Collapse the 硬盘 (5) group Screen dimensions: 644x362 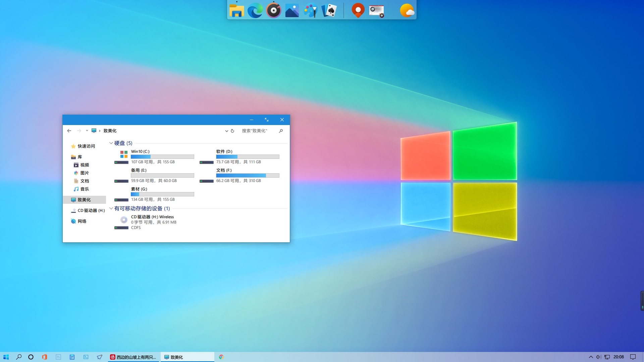click(x=111, y=143)
